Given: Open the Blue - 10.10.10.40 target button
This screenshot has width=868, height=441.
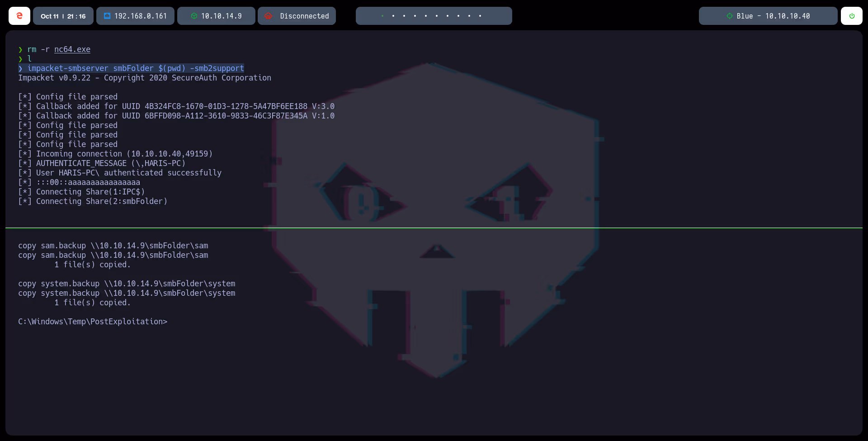Looking at the screenshot, I should pyautogui.click(x=768, y=16).
